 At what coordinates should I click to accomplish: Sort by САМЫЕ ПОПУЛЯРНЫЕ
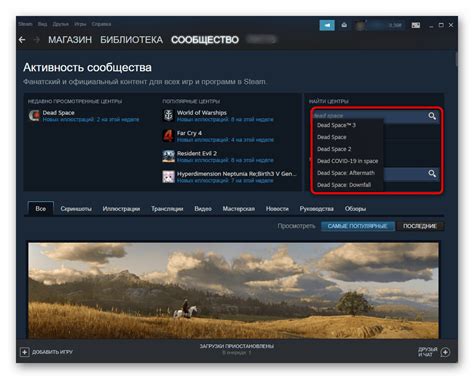tap(358, 226)
